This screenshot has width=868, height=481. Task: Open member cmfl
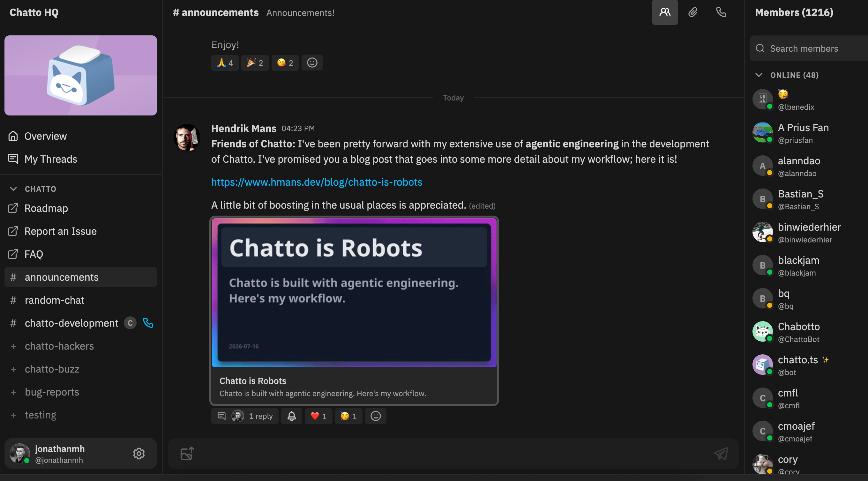point(809,398)
